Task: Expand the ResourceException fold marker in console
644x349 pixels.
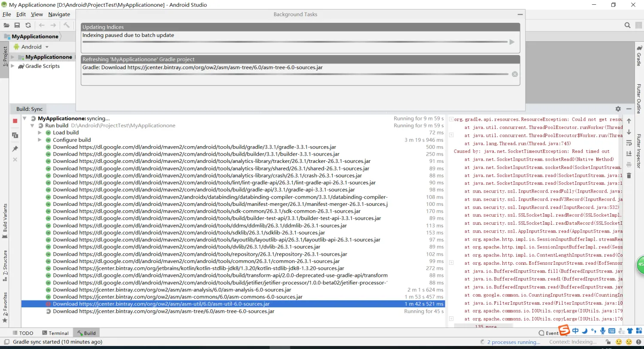Action: (x=451, y=119)
